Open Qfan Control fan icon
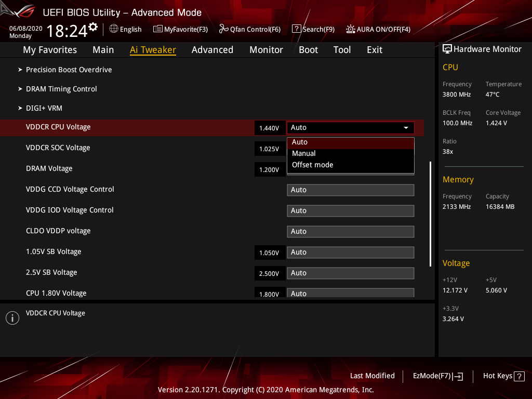The width and height of the screenshot is (532, 399). [x=223, y=29]
